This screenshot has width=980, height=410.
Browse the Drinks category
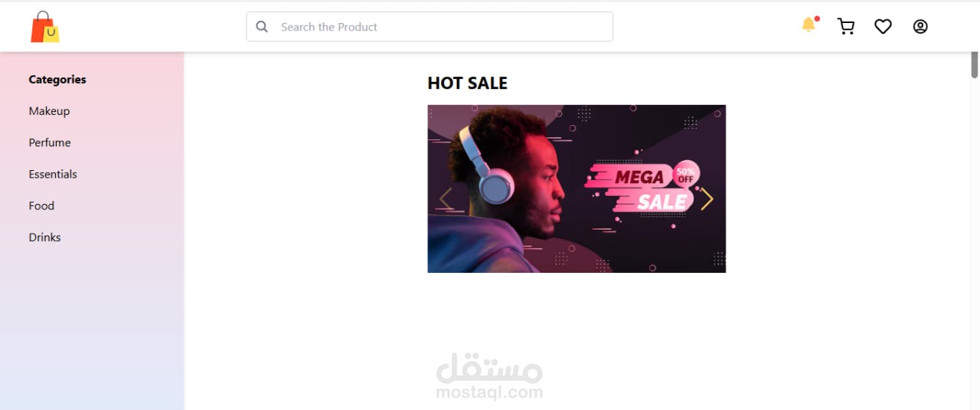44,237
